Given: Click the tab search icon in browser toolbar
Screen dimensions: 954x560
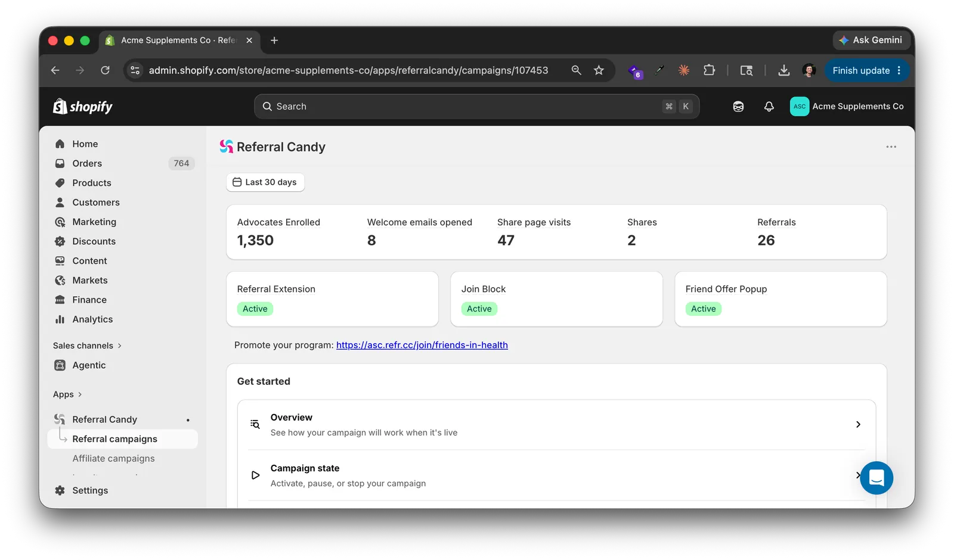Looking at the screenshot, I should pyautogui.click(x=746, y=70).
